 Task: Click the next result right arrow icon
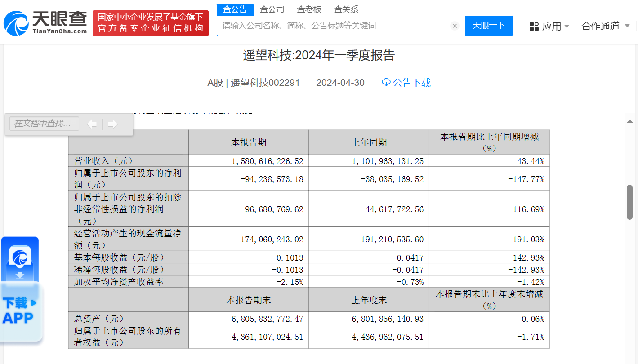coord(112,124)
